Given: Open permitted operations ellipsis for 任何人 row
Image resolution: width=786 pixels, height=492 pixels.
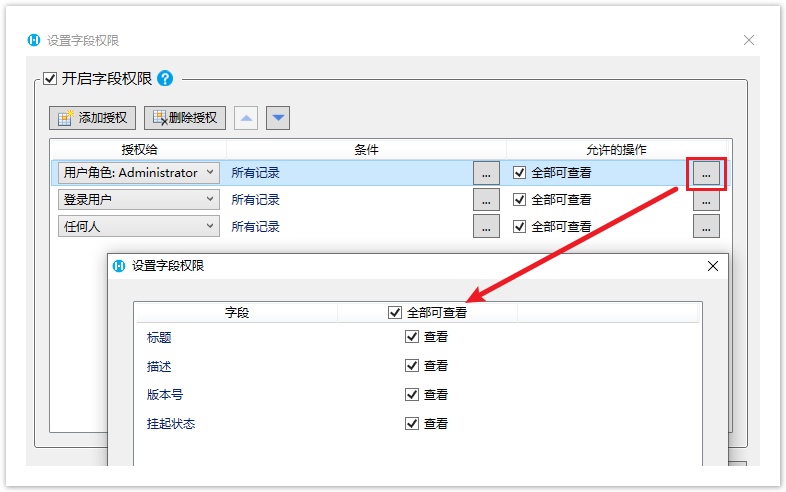Looking at the screenshot, I should point(706,226).
